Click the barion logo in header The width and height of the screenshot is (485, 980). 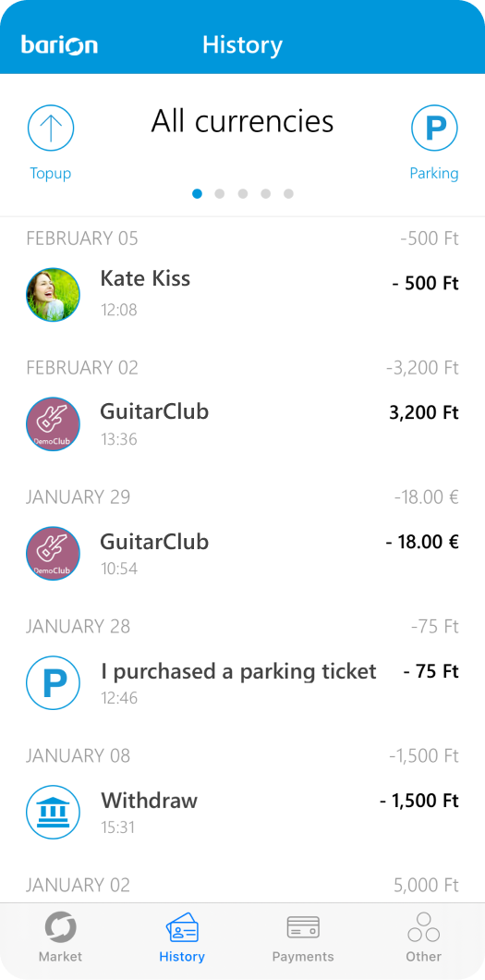pos(60,45)
